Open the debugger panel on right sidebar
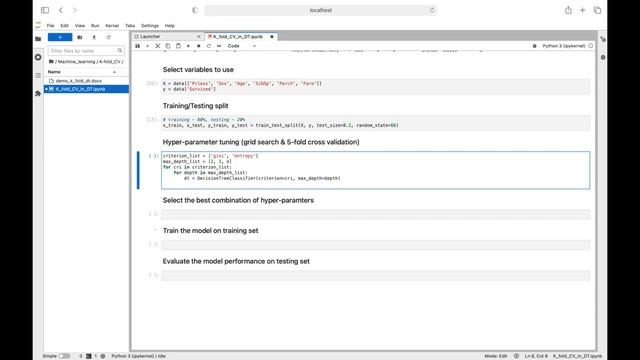 (603, 58)
